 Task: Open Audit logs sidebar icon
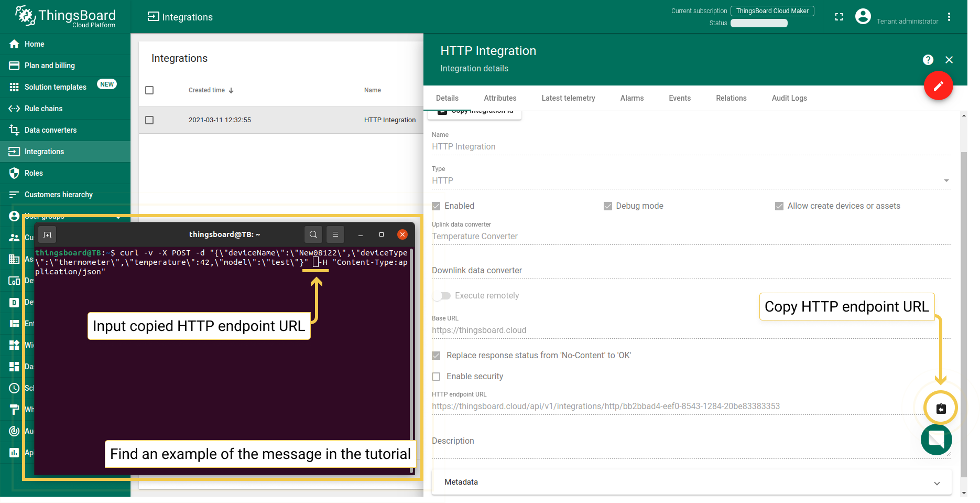click(x=14, y=431)
